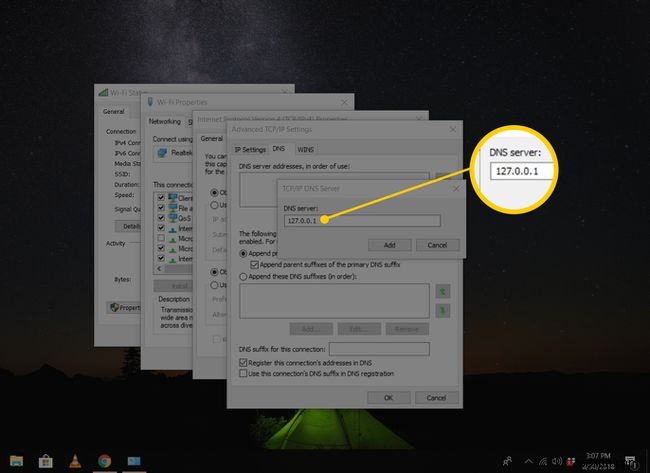Switch to Google Chrome on the taskbar
The image size is (650, 473).
pos(104,461)
